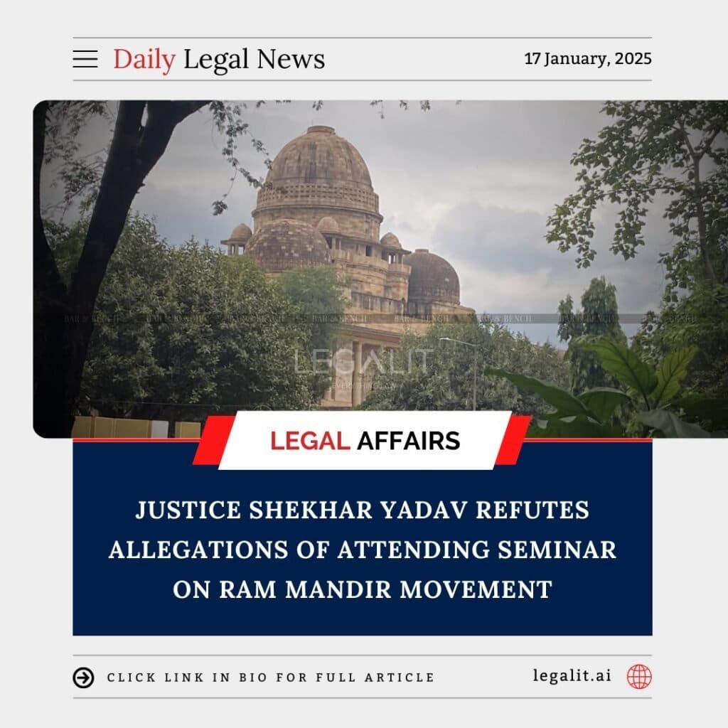Click the left red banner accent
728x728 pixels.
213,440
